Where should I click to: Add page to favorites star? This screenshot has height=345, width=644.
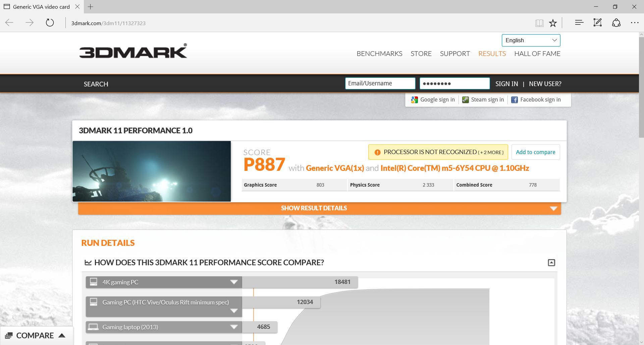(553, 23)
